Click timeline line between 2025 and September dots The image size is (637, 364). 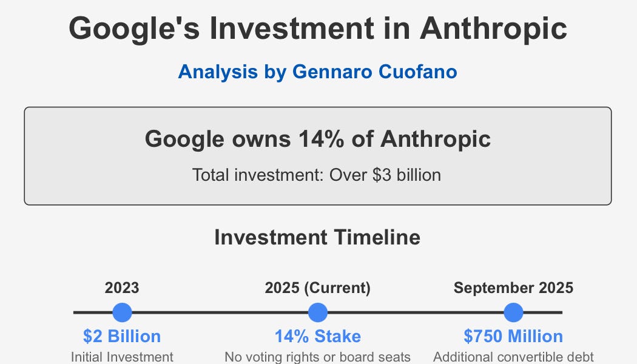[x=416, y=312]
